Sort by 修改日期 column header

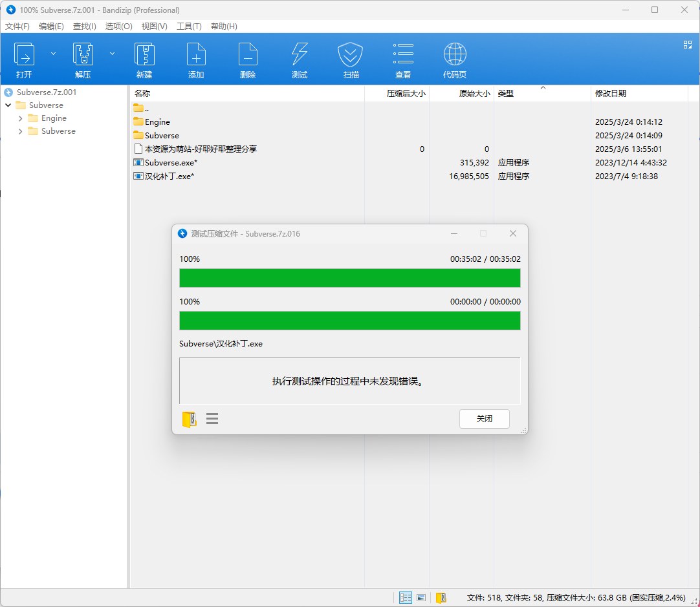pyautogui.click(x=639, y=93)
